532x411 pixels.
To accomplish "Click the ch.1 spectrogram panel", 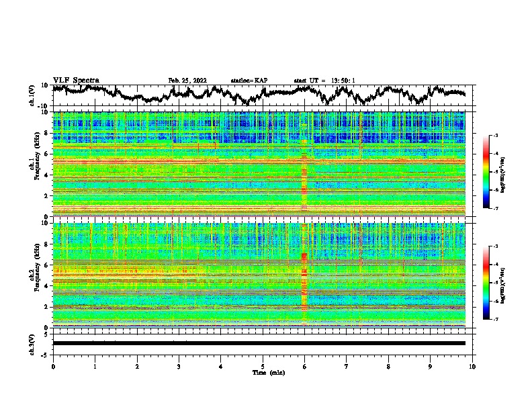I will click(x=259, y=164).
